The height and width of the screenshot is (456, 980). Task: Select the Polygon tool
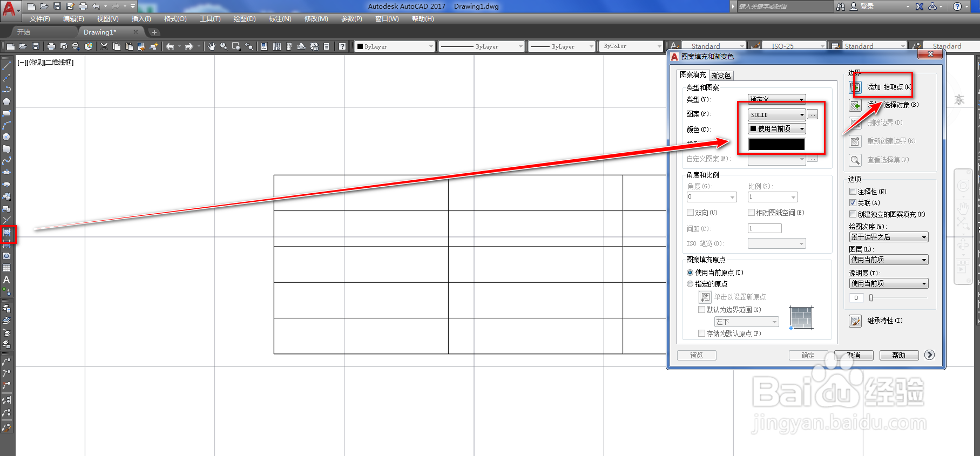tap(6, 101)
